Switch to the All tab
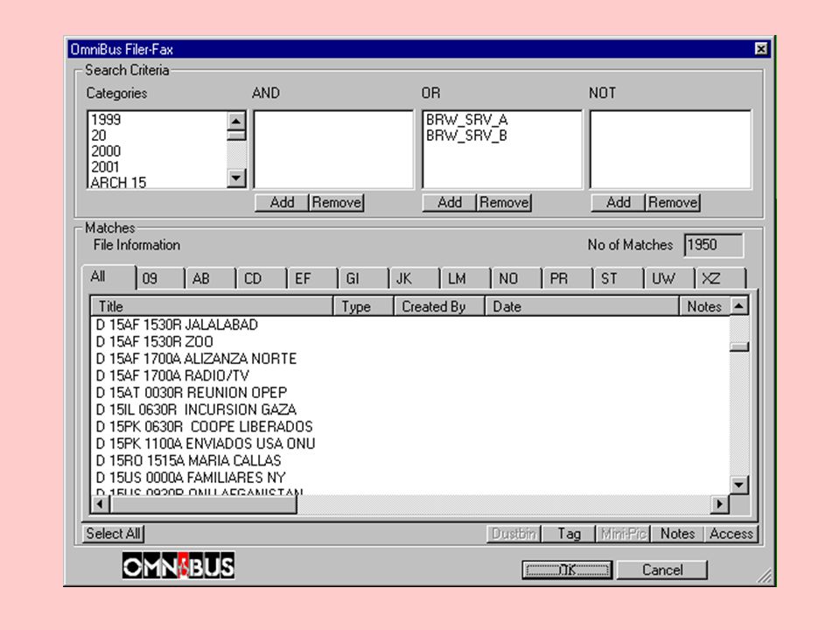Image resolution: width=840 pixels, height=630 pixels. pos(108,277)
